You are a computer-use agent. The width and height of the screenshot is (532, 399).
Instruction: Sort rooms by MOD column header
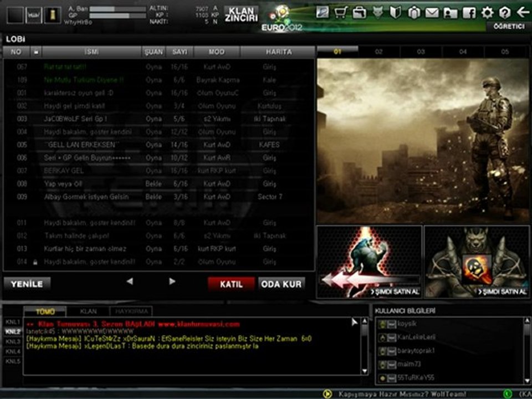click(217, 52)
